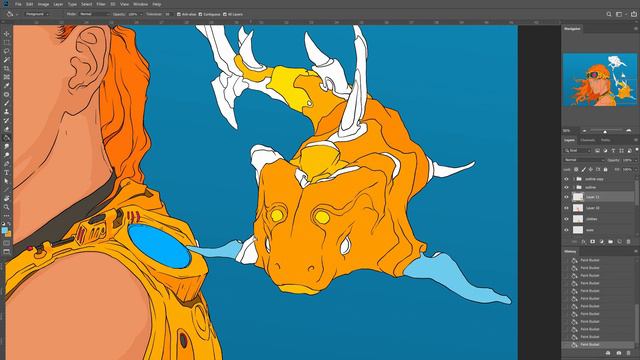Switch to the Paths tab
Screen dimensions: 640x360
tap(605, 140)
